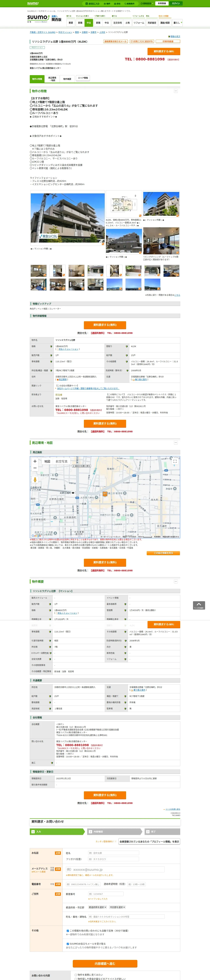
Task: Click 最初の位置に戻る on map
Action: (x=82, y=466)
